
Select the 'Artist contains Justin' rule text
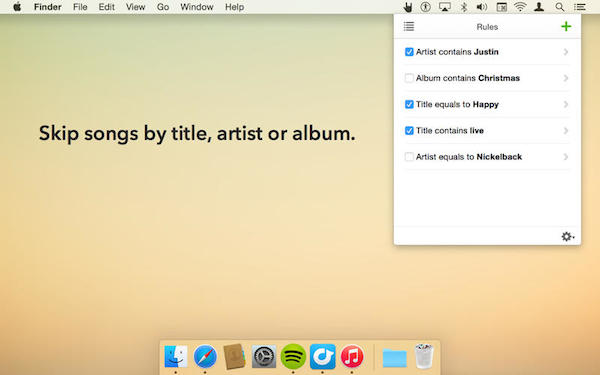coord(457,52)
